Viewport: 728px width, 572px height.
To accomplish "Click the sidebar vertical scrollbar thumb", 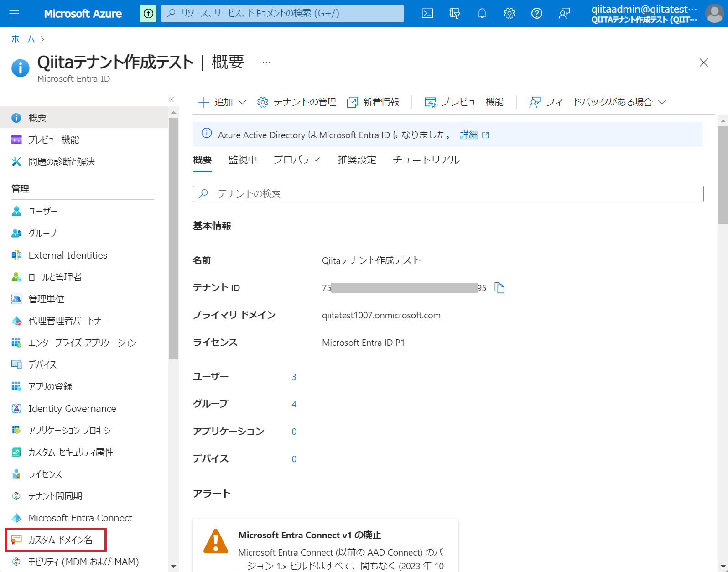I will pyautogui.click(x=173, y=238).
